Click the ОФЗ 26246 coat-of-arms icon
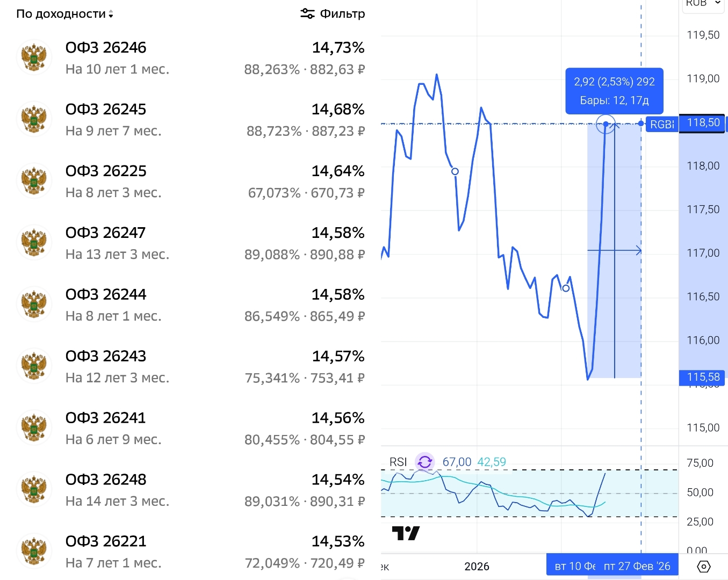This screenshot has height=580, width=728. point(34,57)
